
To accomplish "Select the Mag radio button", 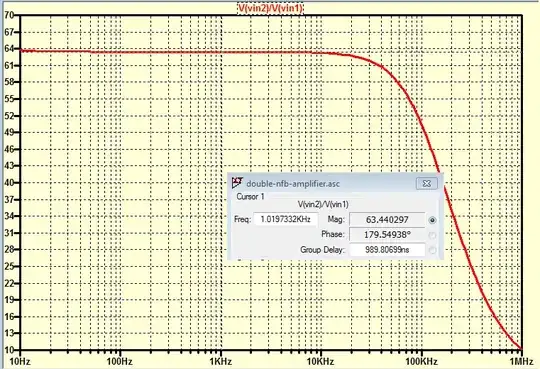I will (433, 220).
